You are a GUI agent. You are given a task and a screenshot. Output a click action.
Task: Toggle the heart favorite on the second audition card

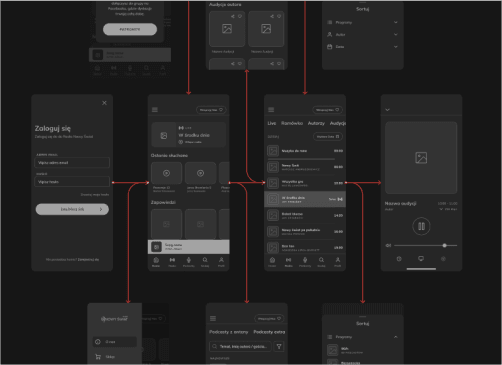click(279, 16)
